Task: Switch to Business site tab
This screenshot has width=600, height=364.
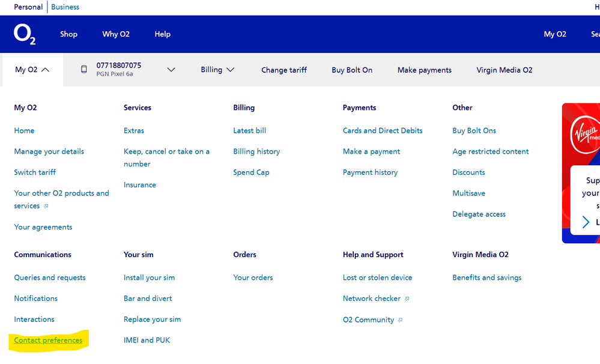Action: click(65, 7)
